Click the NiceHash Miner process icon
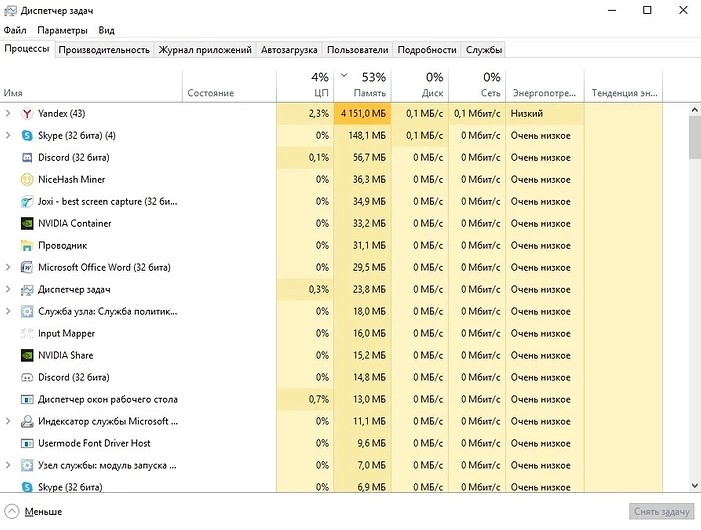This screenshot has height=530, width=701. [27, 180]
